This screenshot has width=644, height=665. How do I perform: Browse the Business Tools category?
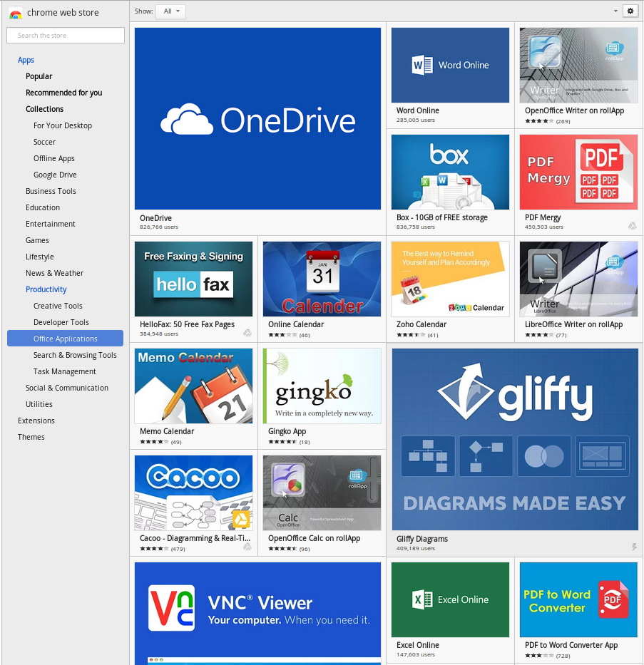point(51,191)
